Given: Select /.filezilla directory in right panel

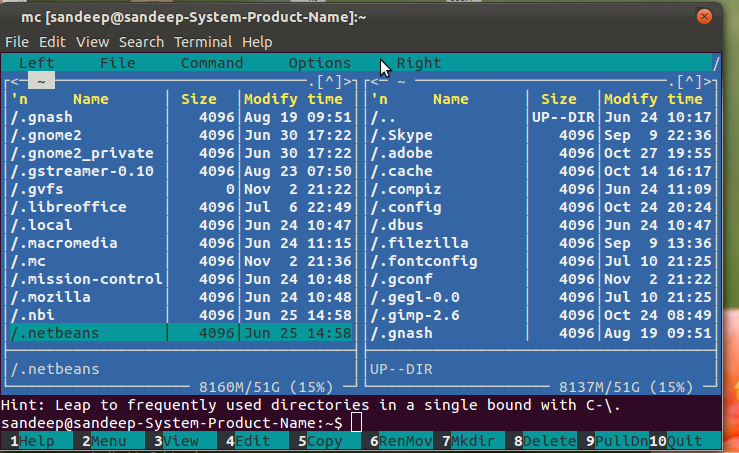Looking at the screenshot, I should point(541,243).
